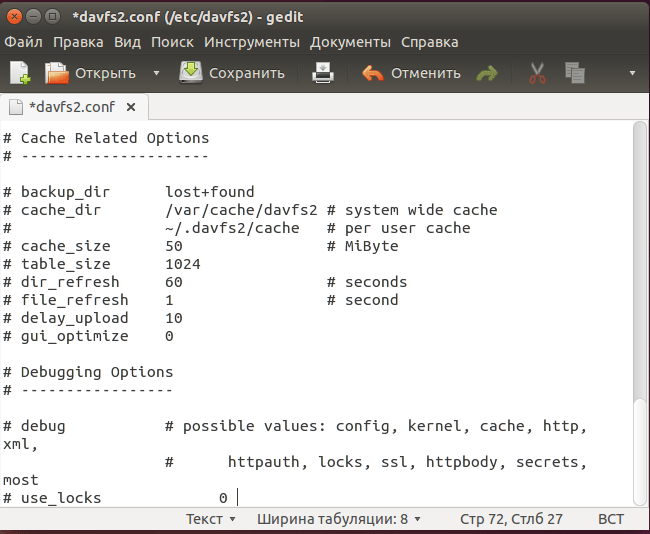Click the window title davfs2.conf - gedit
The image size is (650, 534).
click(x=187, y=17)
